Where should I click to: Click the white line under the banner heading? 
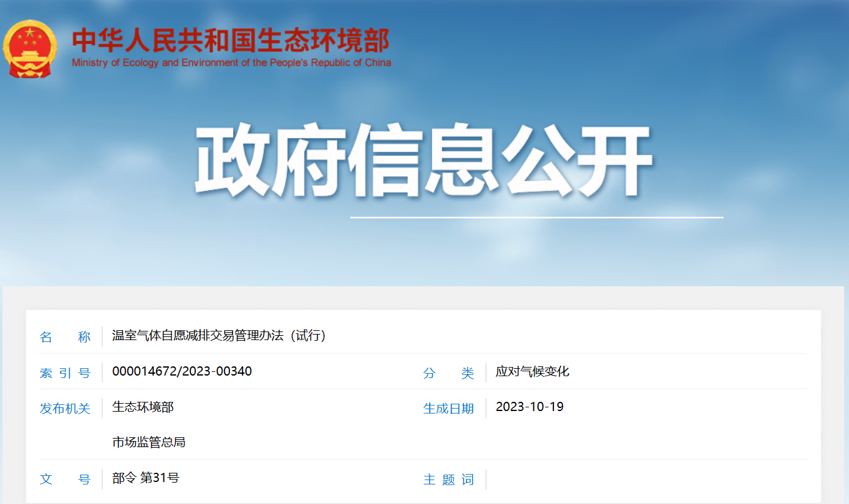click(536, 217)
